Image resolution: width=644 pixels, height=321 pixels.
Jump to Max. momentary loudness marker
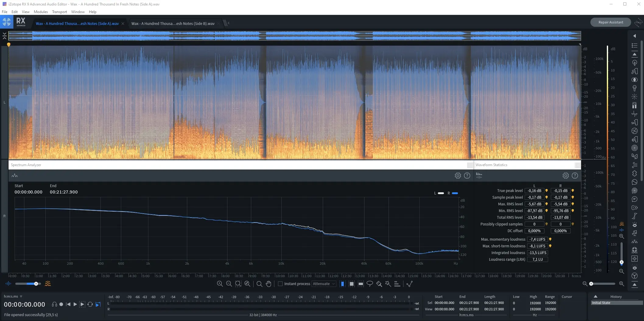coord(550,239)
